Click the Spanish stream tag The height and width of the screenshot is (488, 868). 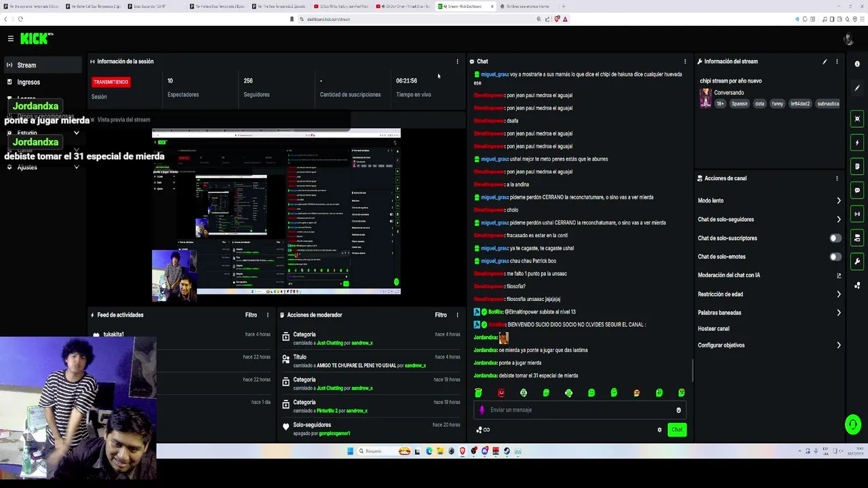pos(739,104)
